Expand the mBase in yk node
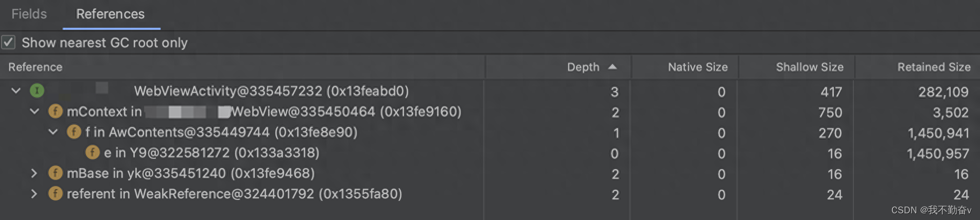 [x=34, y=173]
